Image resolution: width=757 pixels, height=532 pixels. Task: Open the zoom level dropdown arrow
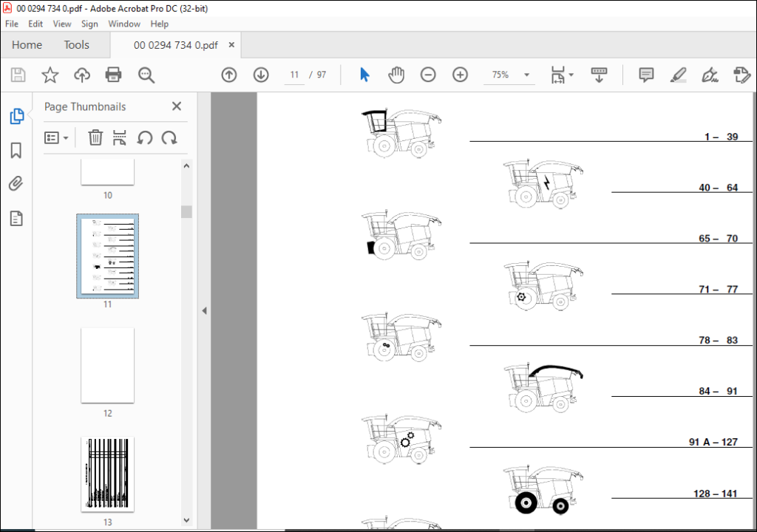[526, 75]
